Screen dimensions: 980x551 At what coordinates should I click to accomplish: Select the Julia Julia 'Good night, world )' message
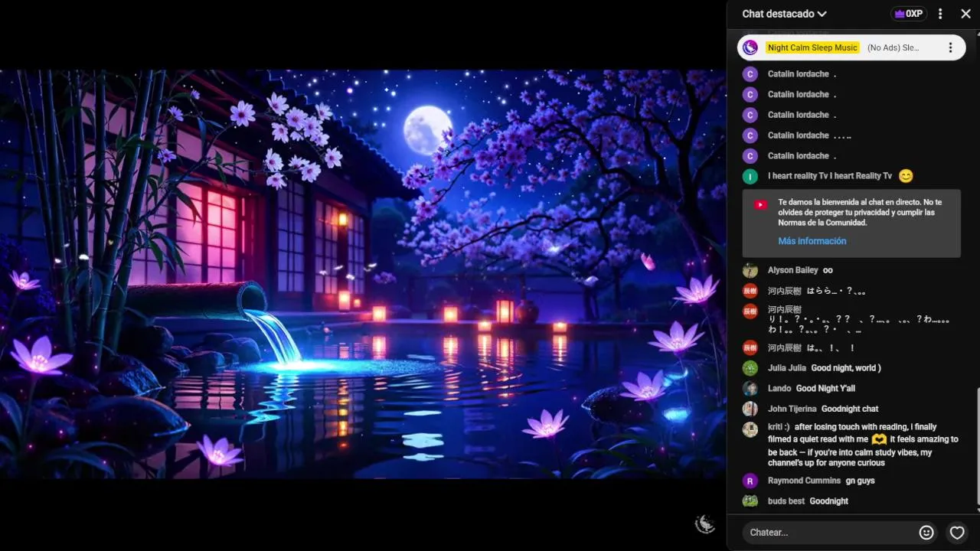[846, 368]
